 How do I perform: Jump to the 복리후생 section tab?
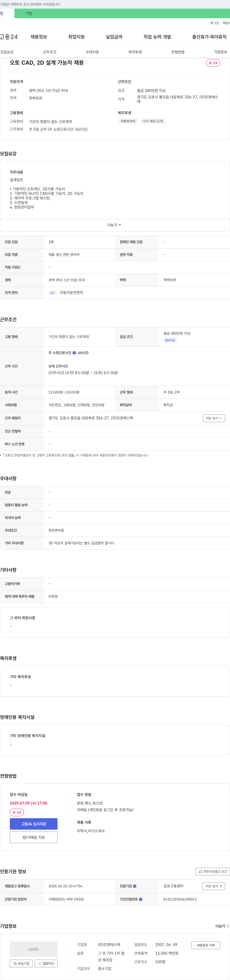point(135,52)
